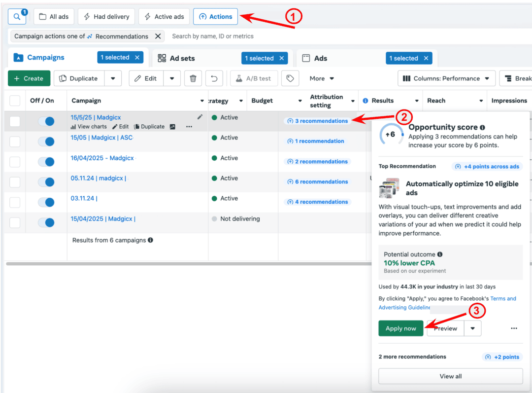This screenshot has width=532, height=393.
Task: Open the 4 recommendations link
Action: click(x=318, y=202)
